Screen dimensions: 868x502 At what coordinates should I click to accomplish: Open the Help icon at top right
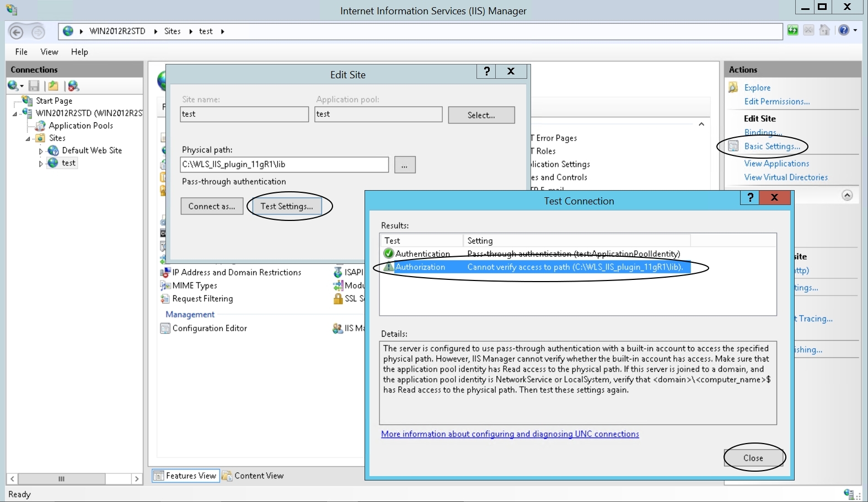(844, 31)
